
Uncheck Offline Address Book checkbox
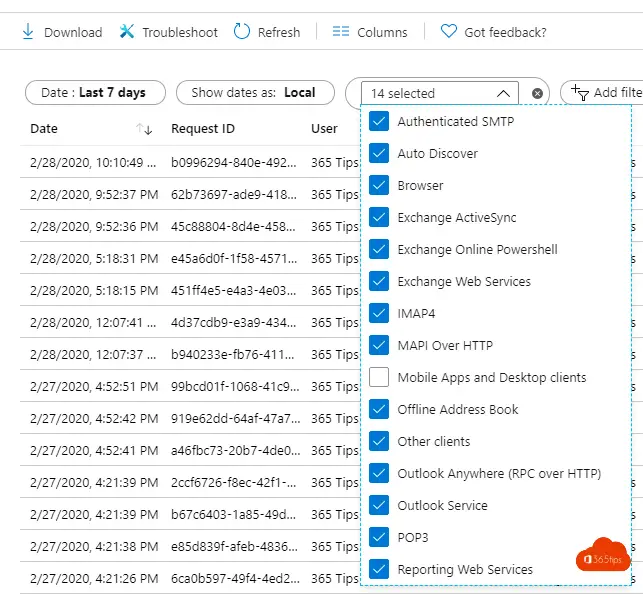pos(379,409)
